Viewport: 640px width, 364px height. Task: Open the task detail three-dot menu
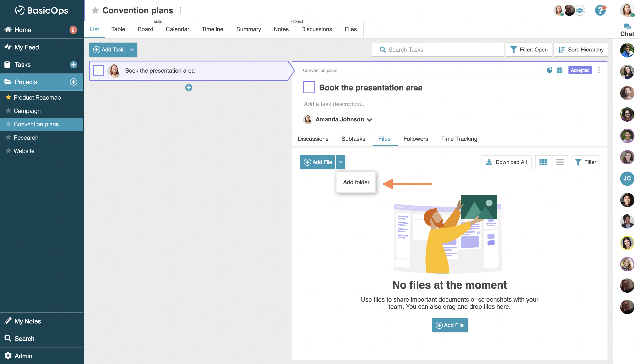[599, 70]
